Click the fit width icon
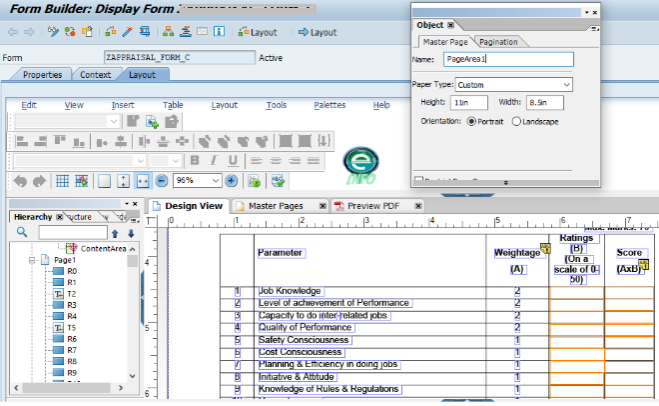 [x=143, y=181]
